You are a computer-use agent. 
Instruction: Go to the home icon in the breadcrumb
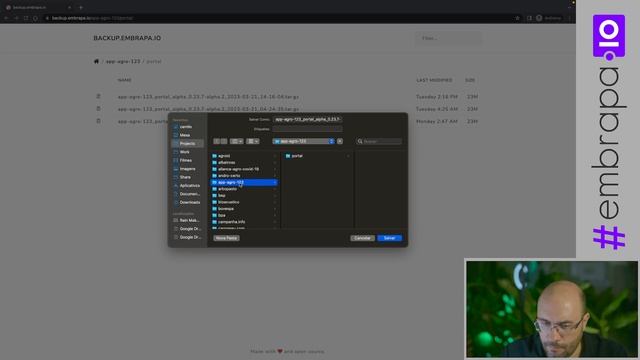(x=96, y=61)
